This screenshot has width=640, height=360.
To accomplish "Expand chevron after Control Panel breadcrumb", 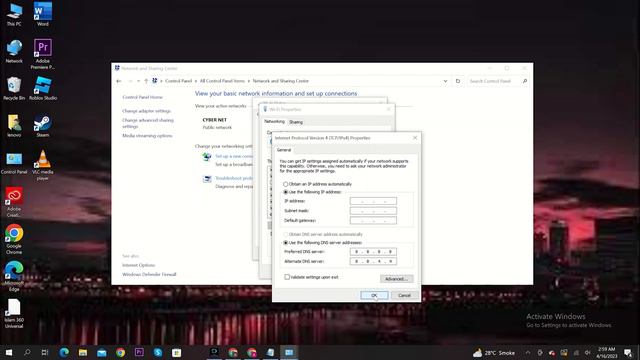I will tap(196, 81).
